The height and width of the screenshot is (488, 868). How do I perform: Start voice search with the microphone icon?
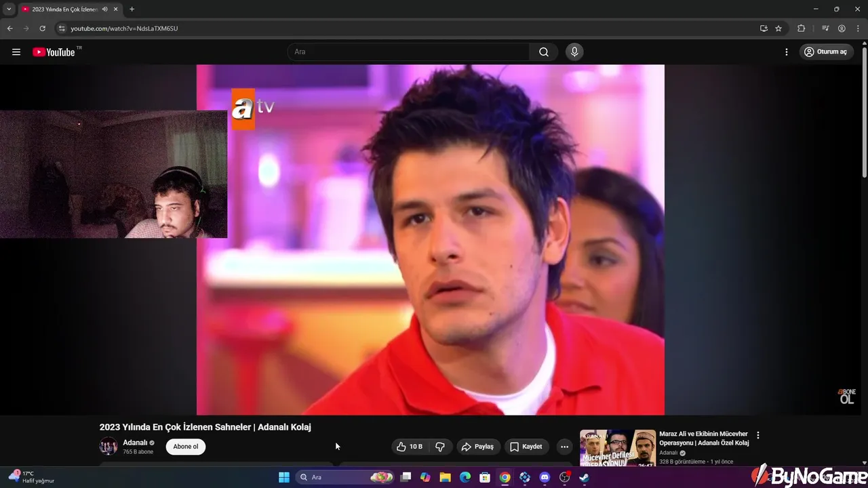click(574, 52)
